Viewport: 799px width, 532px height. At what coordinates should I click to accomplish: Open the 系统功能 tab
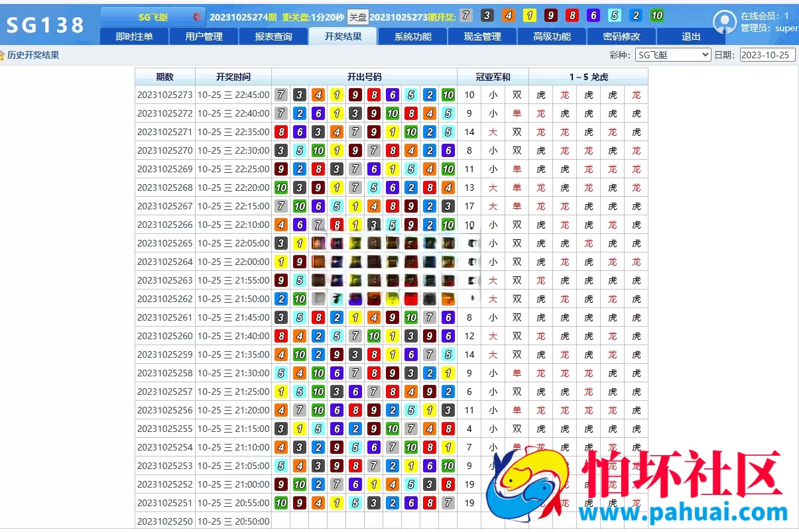pos(412,37)
